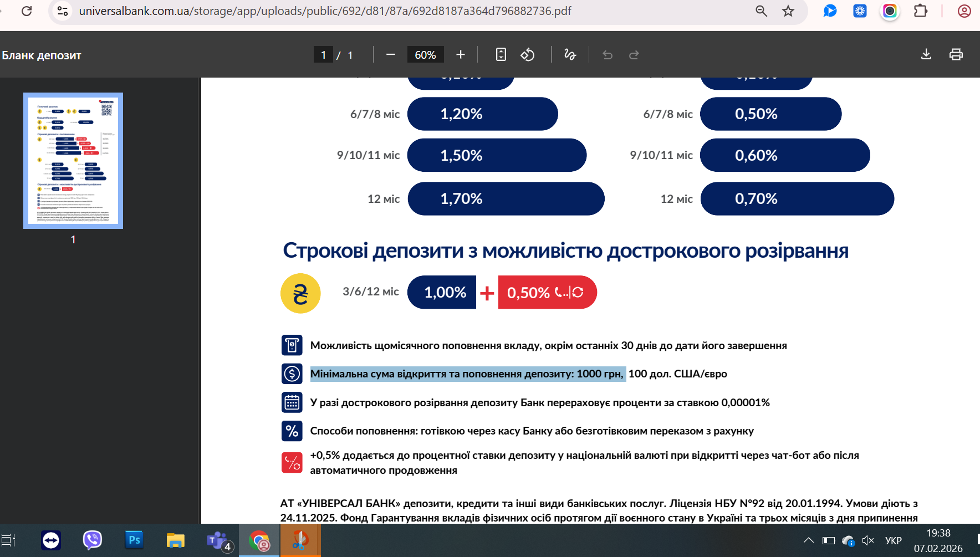Click the 100 дол. США/євро text
This screenshot has height=557, width=980.
coord(678,374)
